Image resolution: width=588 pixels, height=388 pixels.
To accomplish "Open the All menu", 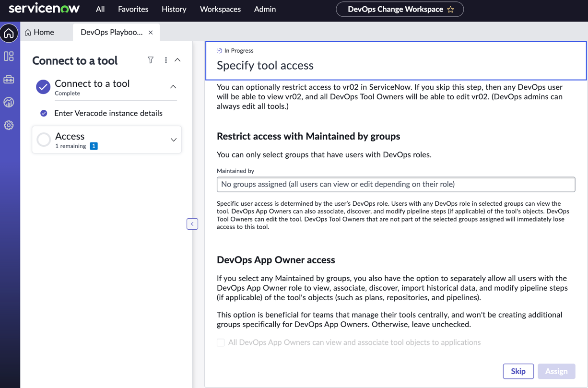I will [x=100, y=9].
